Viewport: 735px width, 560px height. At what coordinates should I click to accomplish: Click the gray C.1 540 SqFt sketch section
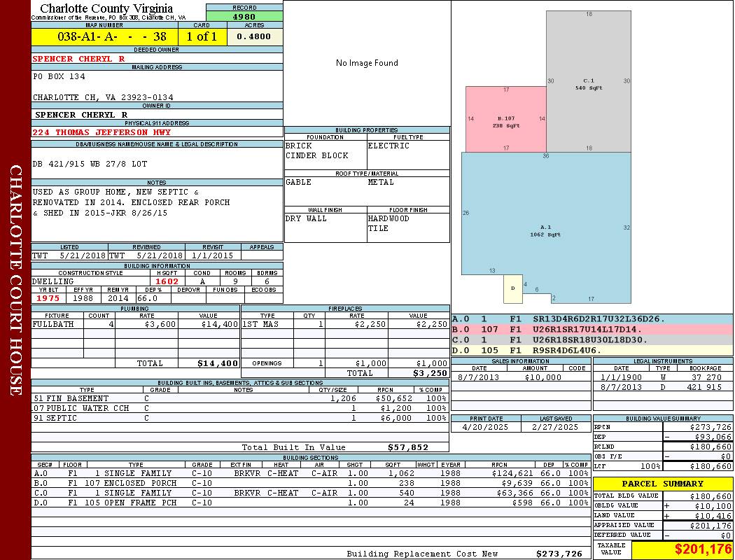pyautogui.click(x=589, y=82)
